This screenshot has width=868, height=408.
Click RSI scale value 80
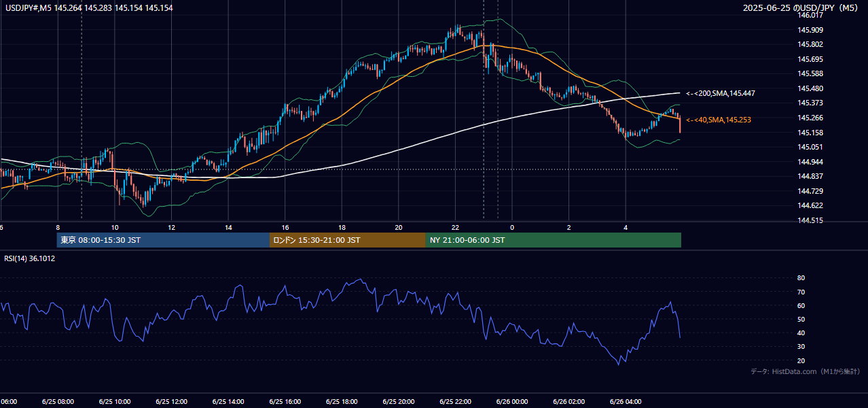pos(801,278)
